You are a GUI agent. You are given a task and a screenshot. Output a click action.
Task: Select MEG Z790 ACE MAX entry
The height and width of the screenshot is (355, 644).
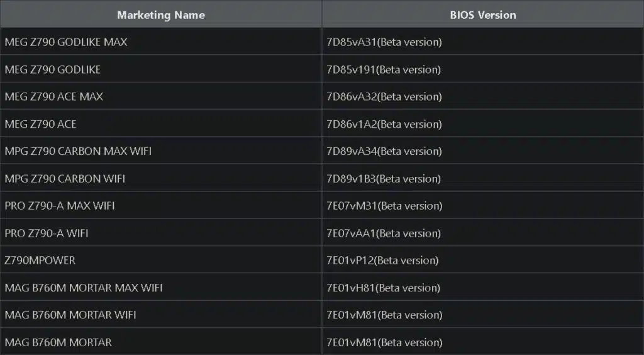[x=54, y=96]
